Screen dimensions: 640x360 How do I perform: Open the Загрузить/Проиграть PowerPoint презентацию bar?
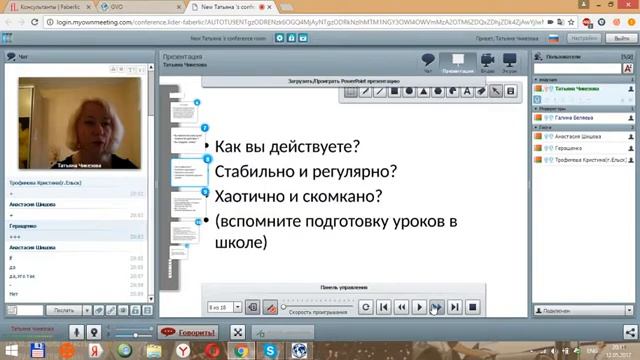(344, 81)
